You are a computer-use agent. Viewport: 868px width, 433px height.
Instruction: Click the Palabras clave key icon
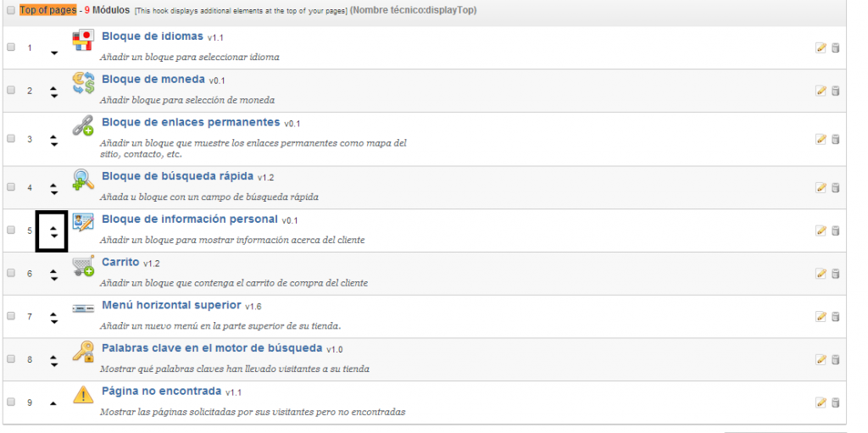[83, 353]
